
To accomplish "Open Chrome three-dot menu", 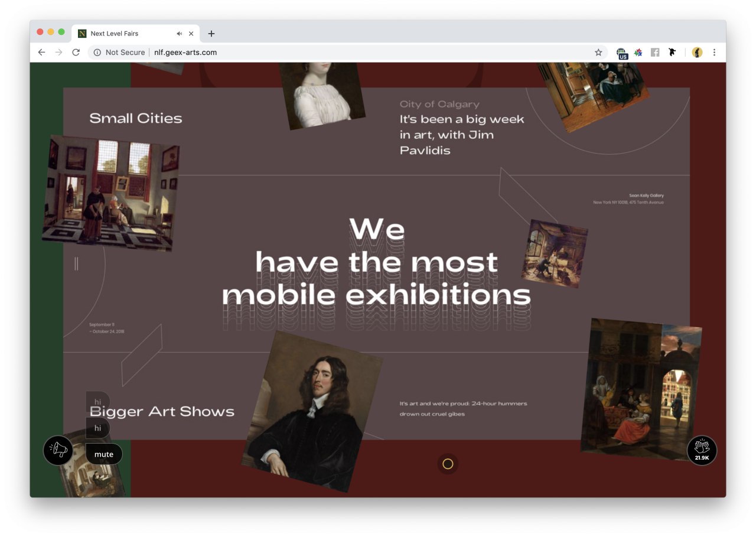I will [714, 53].
